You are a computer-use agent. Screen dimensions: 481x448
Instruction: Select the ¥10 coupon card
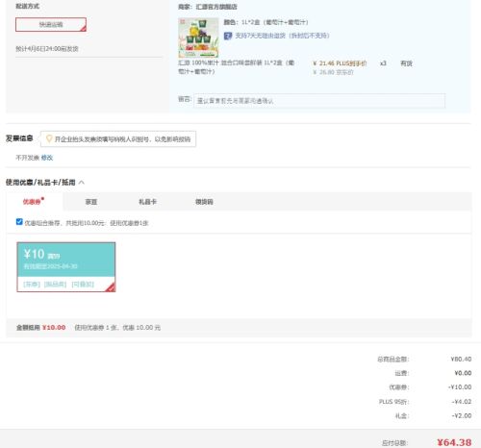66,267
